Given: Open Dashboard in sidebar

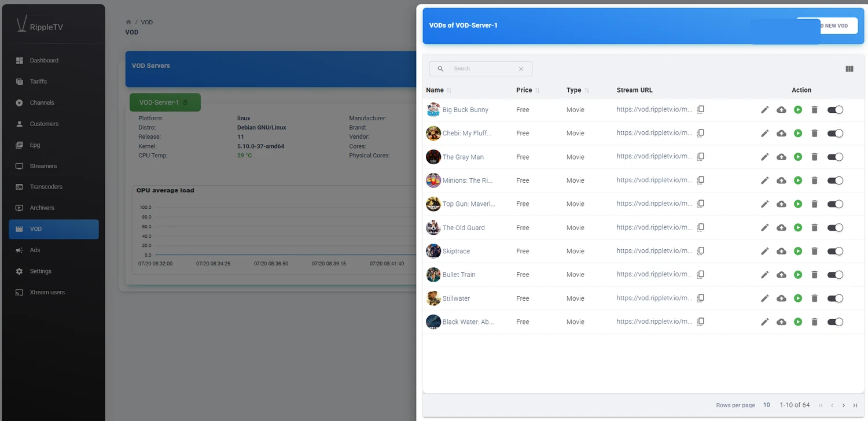Looking at the screenshot, I should [x=54, y=61].
